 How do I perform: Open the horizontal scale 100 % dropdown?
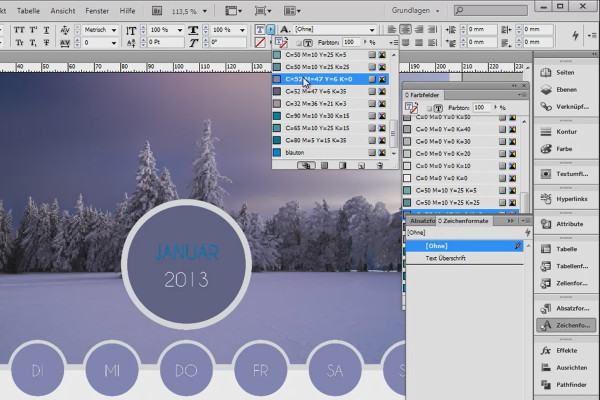click(x=242, y=30)
